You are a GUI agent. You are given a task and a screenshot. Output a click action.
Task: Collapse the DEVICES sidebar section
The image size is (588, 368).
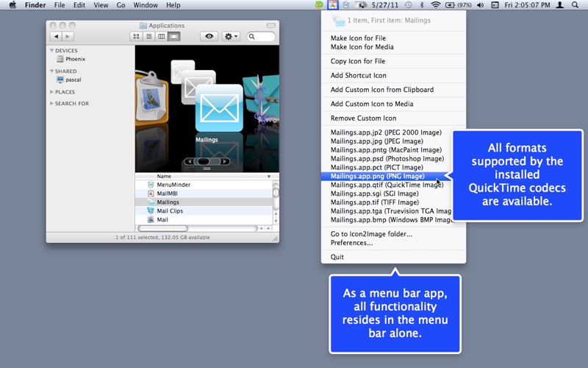tap(51, 50)
